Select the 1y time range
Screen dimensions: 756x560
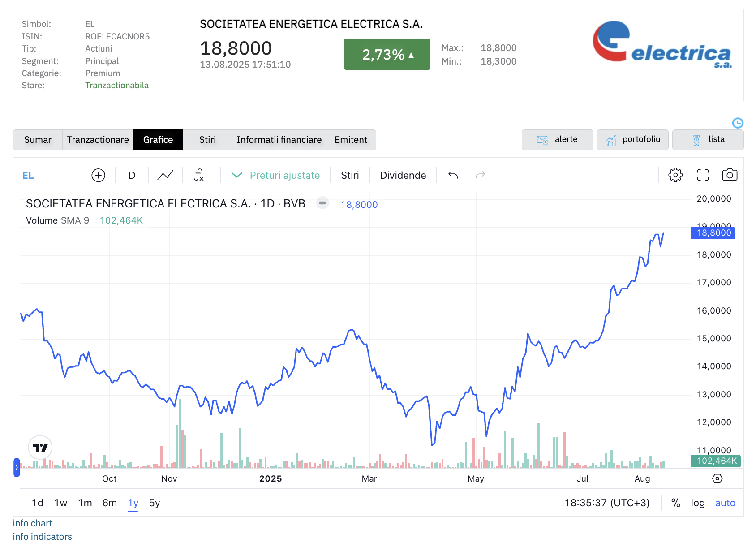[133, 503]
